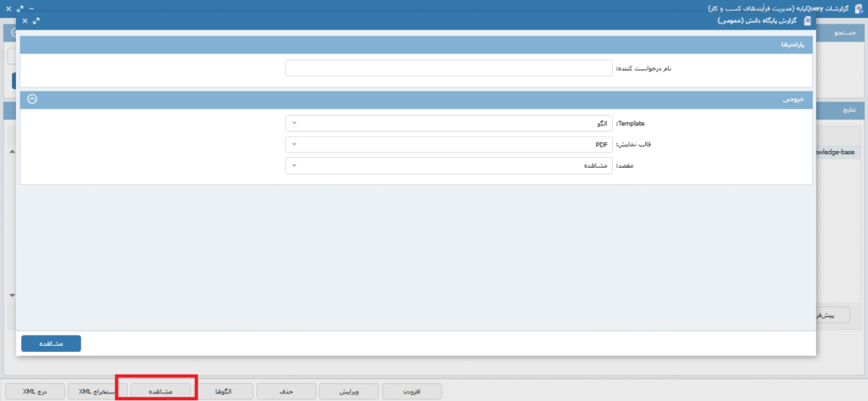
Task: Click the scroll-down arrow on the left edge
Action: click(x=12, y=295)
